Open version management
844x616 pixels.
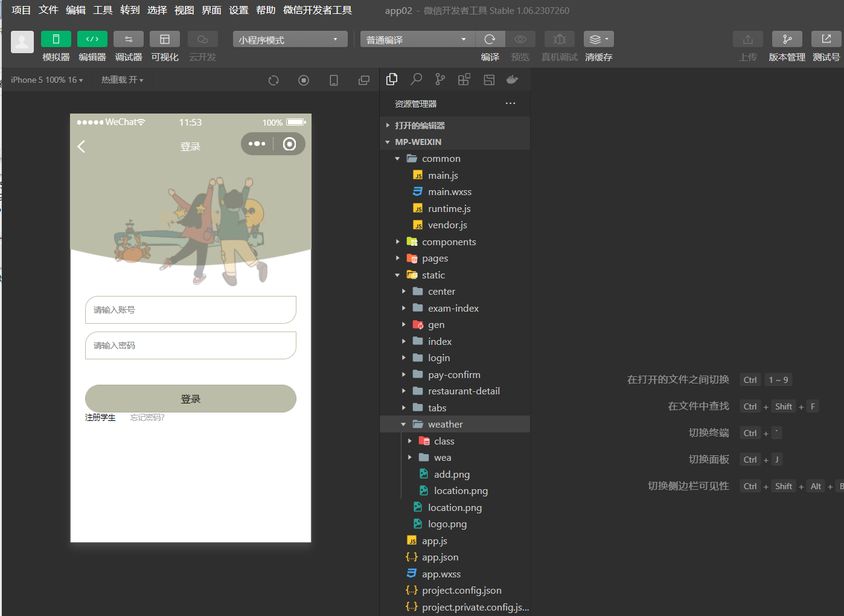pyautogui.click(x=787, y=39)
